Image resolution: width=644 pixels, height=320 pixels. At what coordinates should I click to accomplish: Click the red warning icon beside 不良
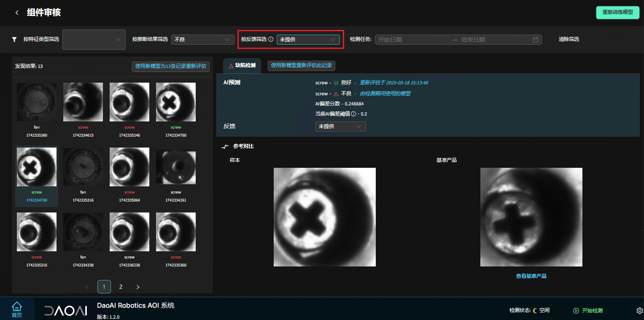(x=336, y=94)
